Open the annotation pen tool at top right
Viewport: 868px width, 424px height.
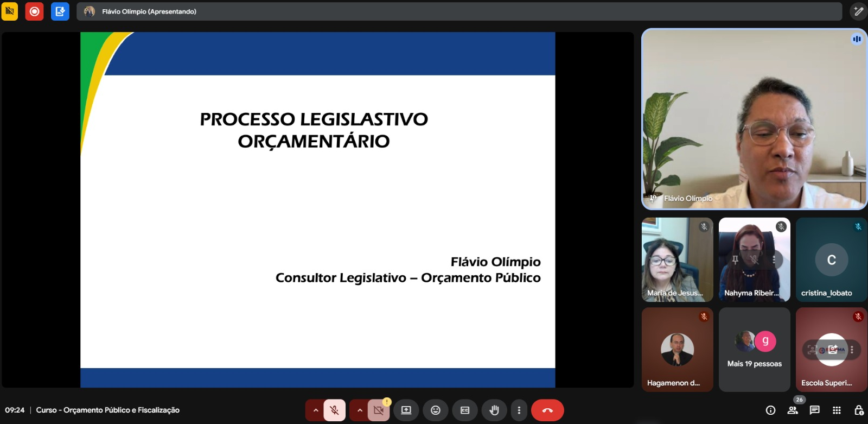pos(858,11)
